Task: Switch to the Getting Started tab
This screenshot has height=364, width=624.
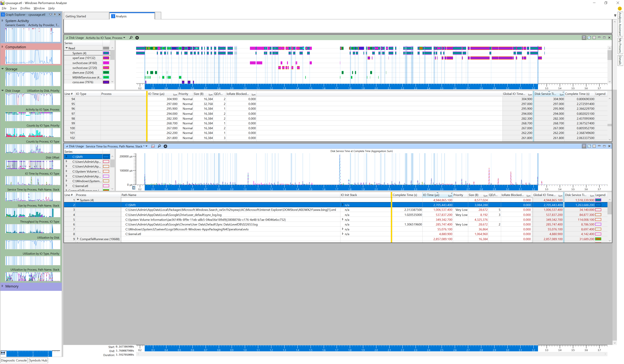Action: pos(76,16)
